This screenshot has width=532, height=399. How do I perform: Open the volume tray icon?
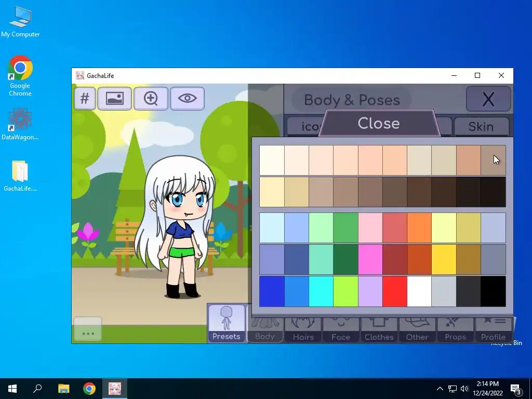464,389
